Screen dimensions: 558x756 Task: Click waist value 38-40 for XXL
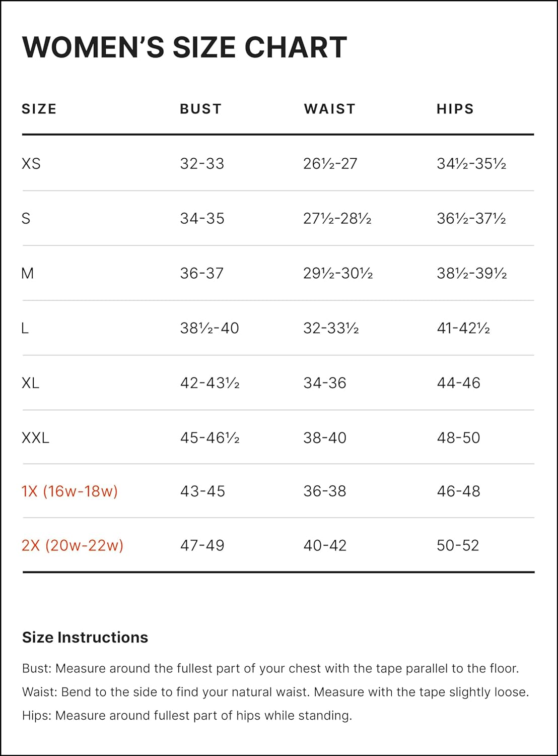(x=325, y=437)
